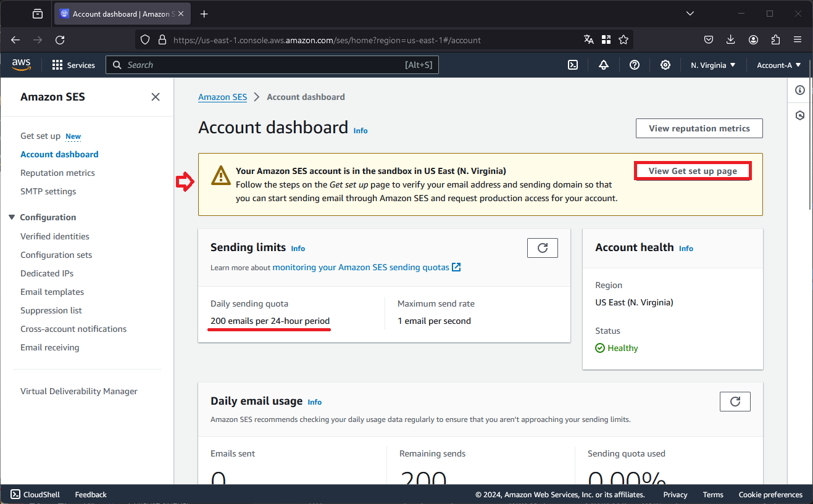Open the help question mark menu
The height and width of the screenshot is (504, 813).
(x=635, y=65)
